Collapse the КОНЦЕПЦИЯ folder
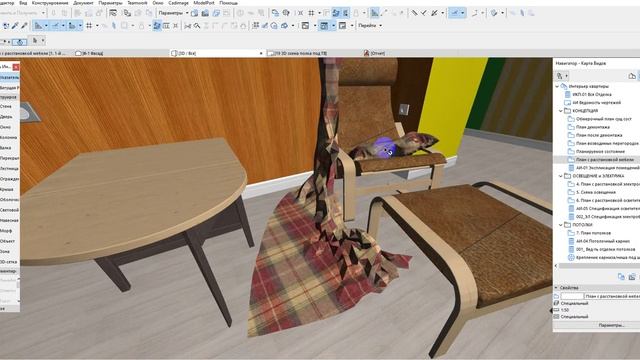The height and width of the screenshot is (360, 640). click(x=561, y=111)
